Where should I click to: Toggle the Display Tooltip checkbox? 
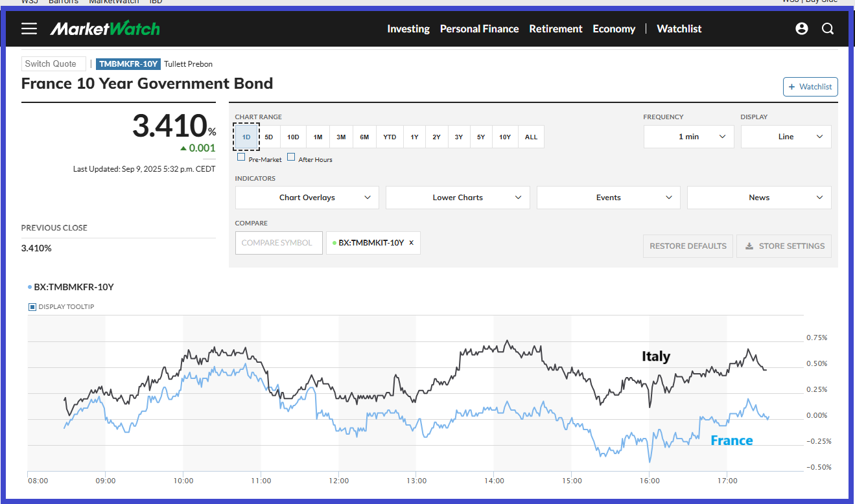click(x=32, y=307)
